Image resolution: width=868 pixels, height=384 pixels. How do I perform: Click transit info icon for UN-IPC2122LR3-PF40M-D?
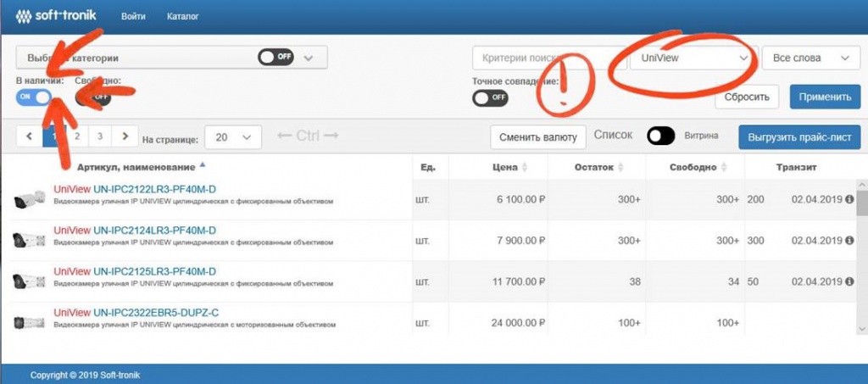tap(849, 199)
